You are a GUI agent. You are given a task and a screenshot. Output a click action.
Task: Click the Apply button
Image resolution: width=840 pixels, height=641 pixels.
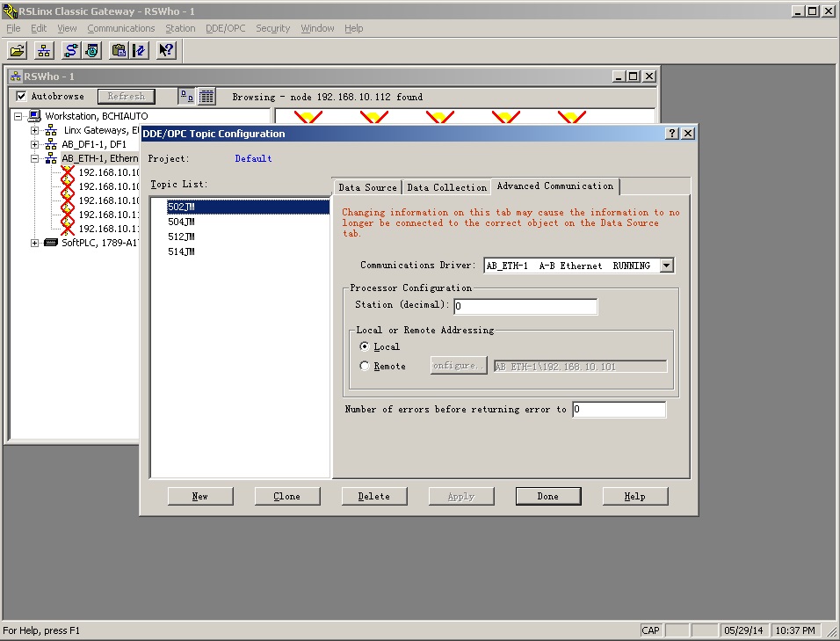click(x=461, y=496)
